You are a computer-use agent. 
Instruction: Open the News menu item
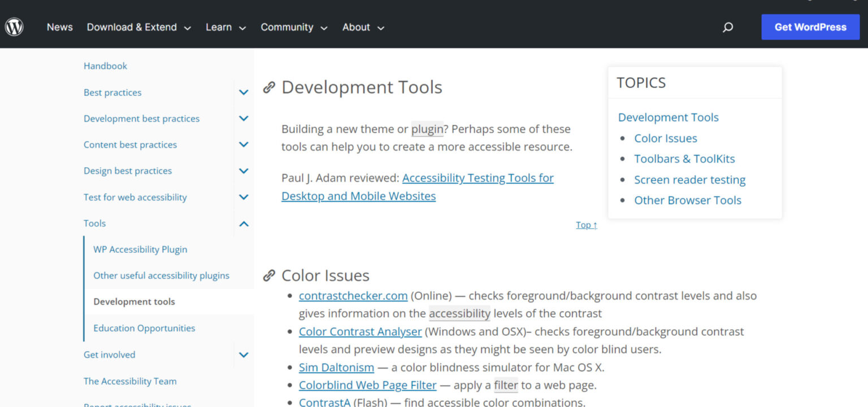tap(59, 27)
